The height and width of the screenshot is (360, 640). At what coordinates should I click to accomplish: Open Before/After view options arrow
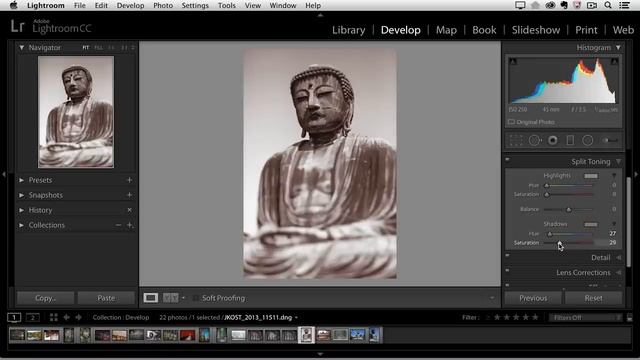click(x=183, y=298)
